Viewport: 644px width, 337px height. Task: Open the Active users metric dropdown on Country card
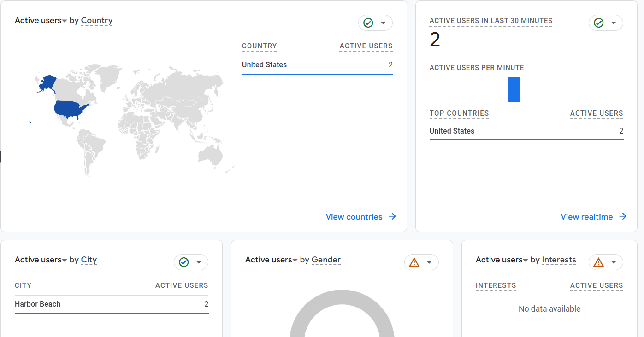pyautogui.click(x=64, y=20)
